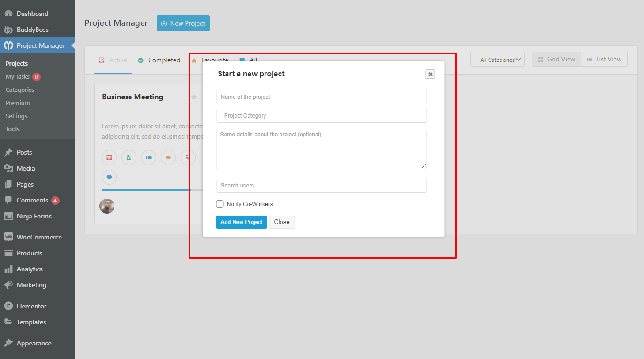Open the All Categories dropdown
The image size is (644, 359).
click(497, 60)
